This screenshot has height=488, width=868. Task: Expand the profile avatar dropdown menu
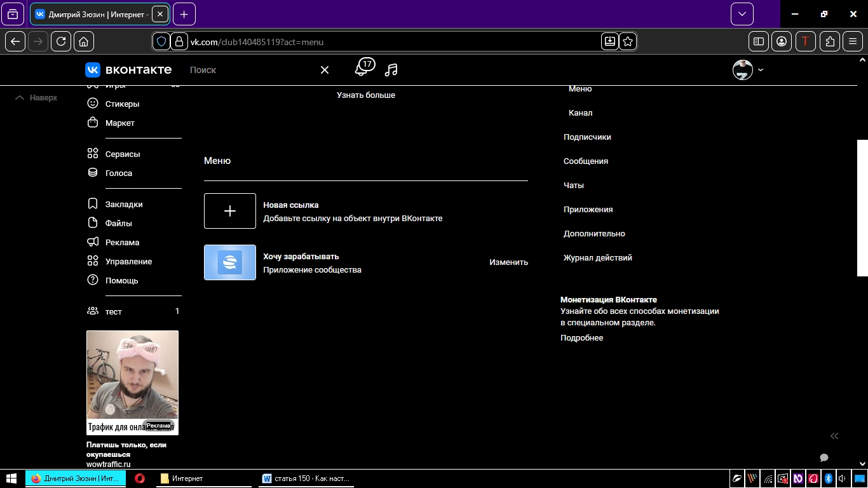(x=748, y=70)
